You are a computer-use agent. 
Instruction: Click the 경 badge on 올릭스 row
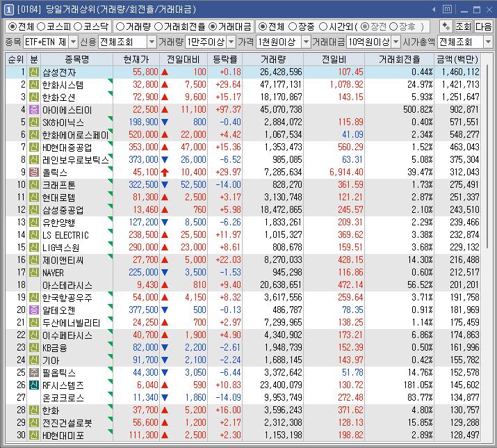click(x=34, y=173)
